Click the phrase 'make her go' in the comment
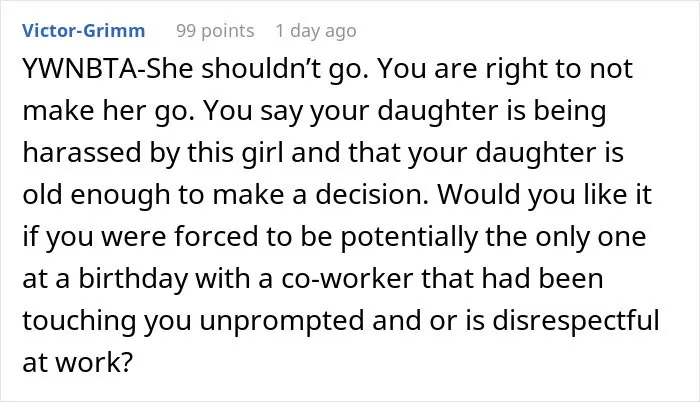 (107, 112)
